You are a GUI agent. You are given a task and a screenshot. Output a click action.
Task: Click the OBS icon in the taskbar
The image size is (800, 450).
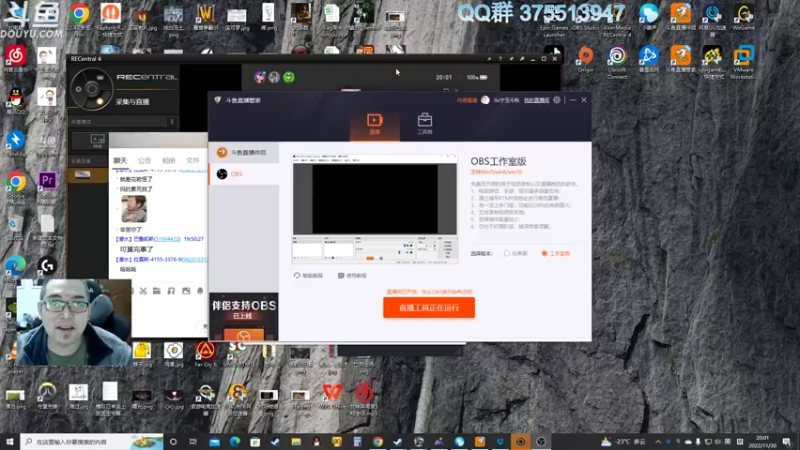(x=541, y=442)
